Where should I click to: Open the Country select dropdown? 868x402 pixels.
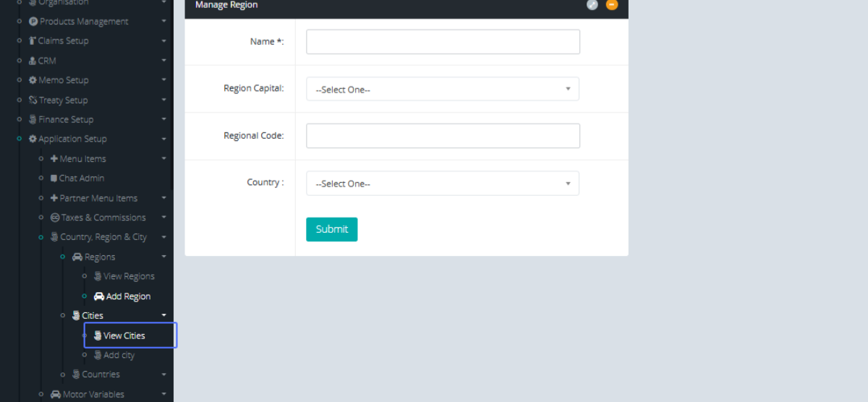click(443, 184)
